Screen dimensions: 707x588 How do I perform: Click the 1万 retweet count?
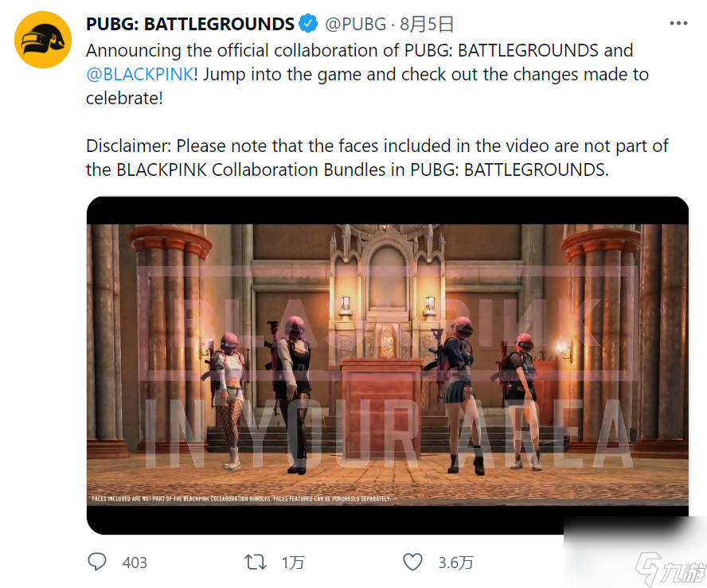[293, 563]
